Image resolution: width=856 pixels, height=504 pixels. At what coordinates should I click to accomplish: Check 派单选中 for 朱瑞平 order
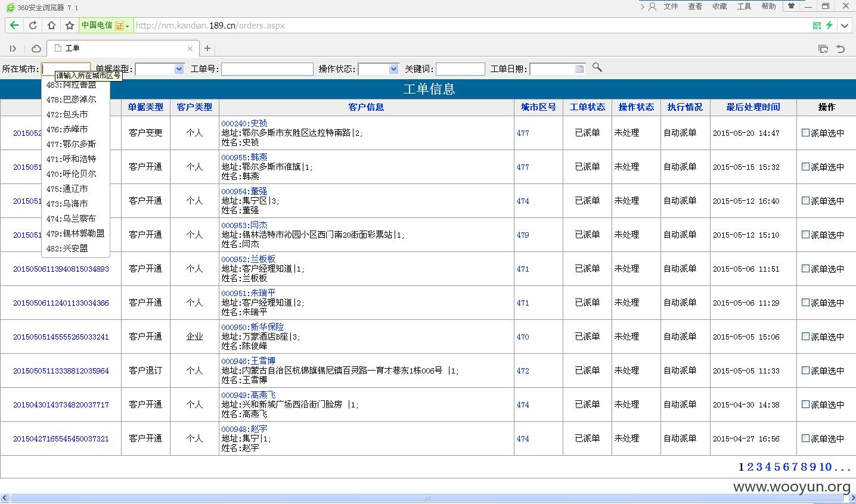(805, 303)
